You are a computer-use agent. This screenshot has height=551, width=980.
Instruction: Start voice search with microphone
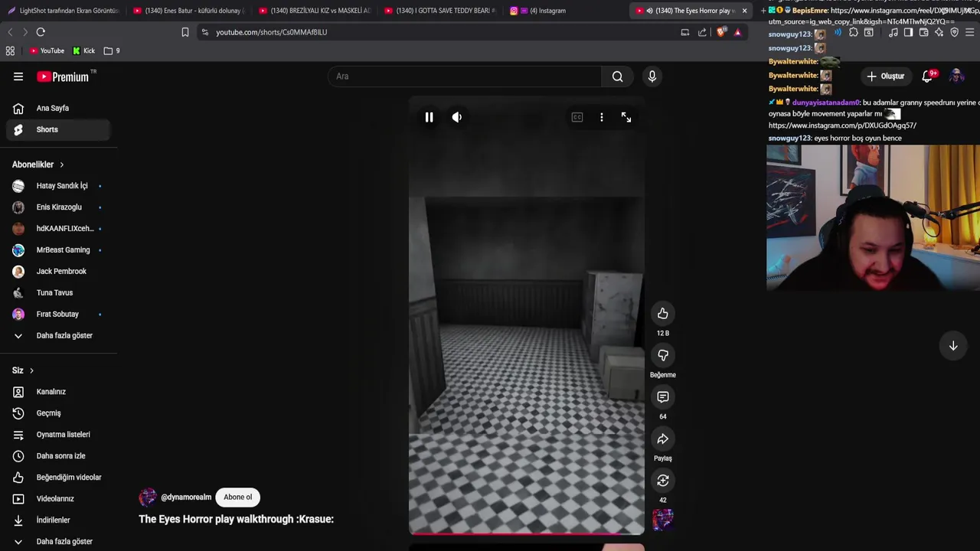[x=652, y=77]
